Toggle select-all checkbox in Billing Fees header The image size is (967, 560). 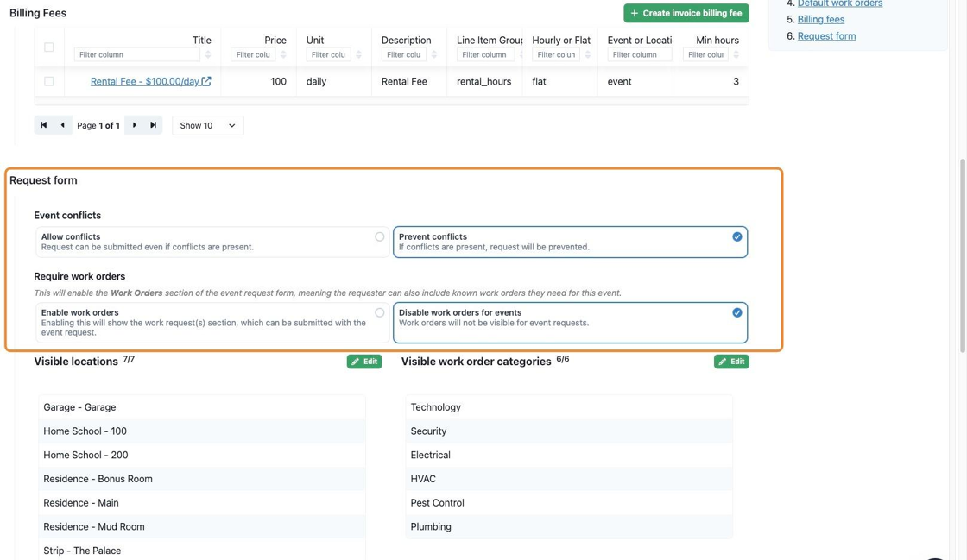coord(48,47)
